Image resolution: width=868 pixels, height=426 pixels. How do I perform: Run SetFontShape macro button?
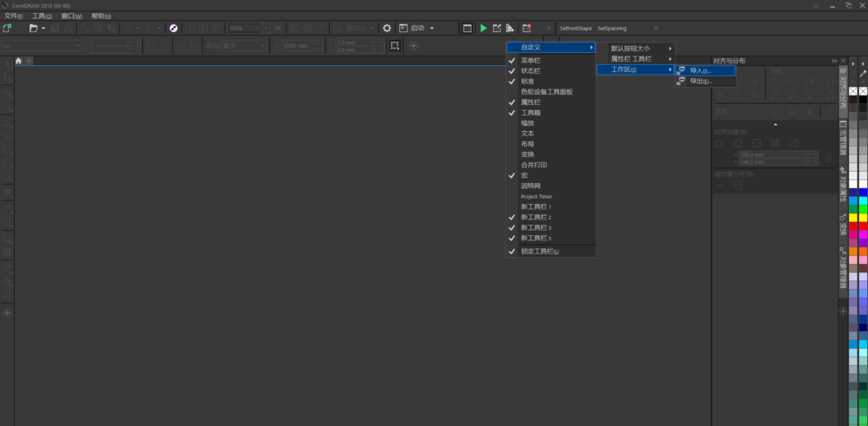pyautogui.click(x=575, y=29)
